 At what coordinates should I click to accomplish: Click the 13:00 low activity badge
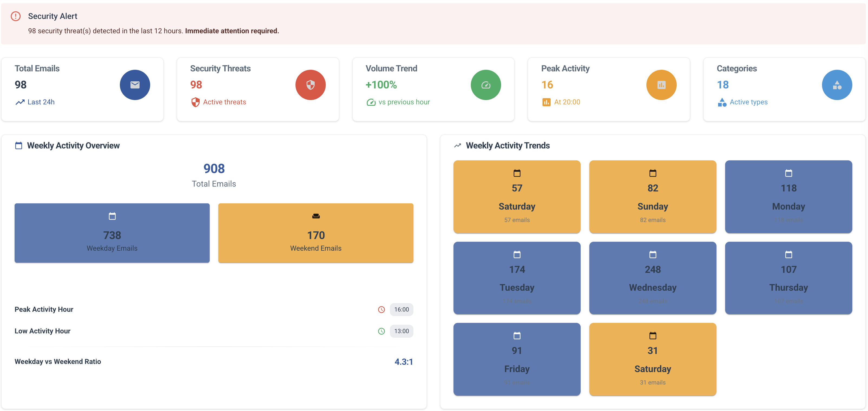click(401, 331)
